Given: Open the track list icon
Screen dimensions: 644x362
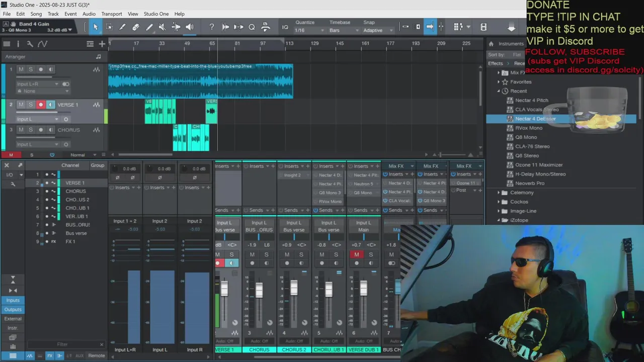Looking at the screenshot, I should pyautogui.click(x=6, y=44).
